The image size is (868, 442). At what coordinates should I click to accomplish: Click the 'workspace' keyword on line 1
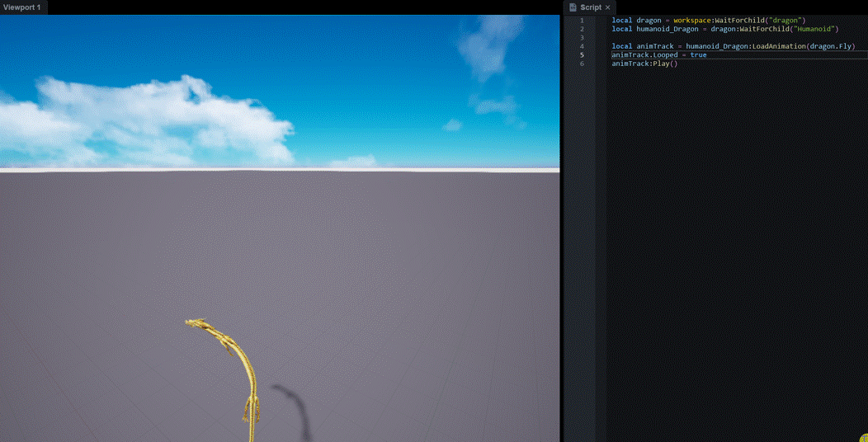694,21
